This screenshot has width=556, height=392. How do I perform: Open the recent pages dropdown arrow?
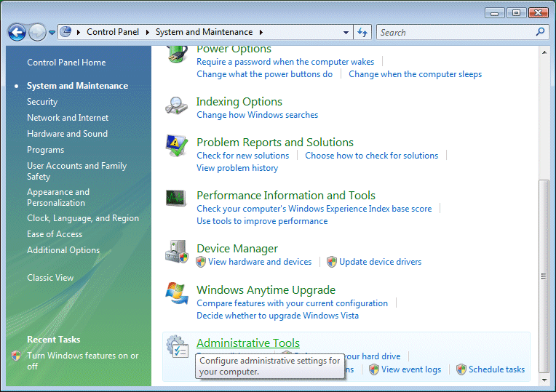(52, 33)
